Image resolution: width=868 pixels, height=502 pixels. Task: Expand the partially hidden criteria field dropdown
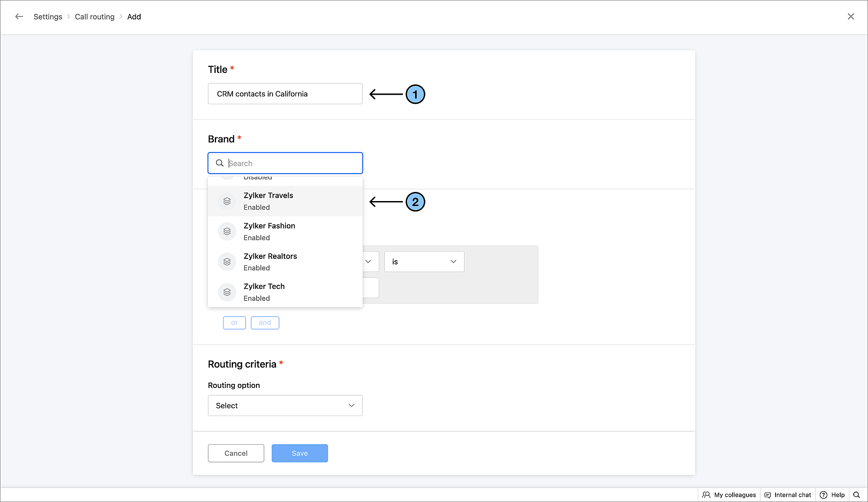tap(368, 261)
